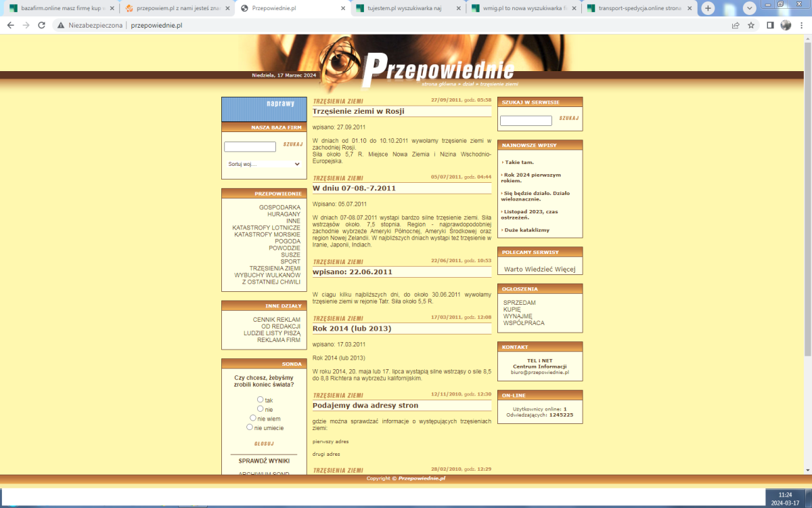Image resolution: width=812 pixels, height=508 pixels.
Task: Open the browser side panel icon
Action: pyautogui.click(x=770, y=25)
